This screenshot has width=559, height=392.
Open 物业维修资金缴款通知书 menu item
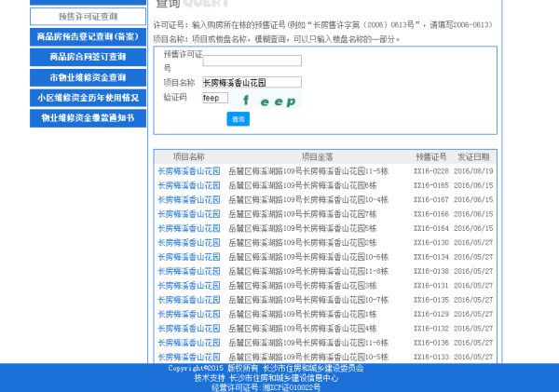pos(88,118)
